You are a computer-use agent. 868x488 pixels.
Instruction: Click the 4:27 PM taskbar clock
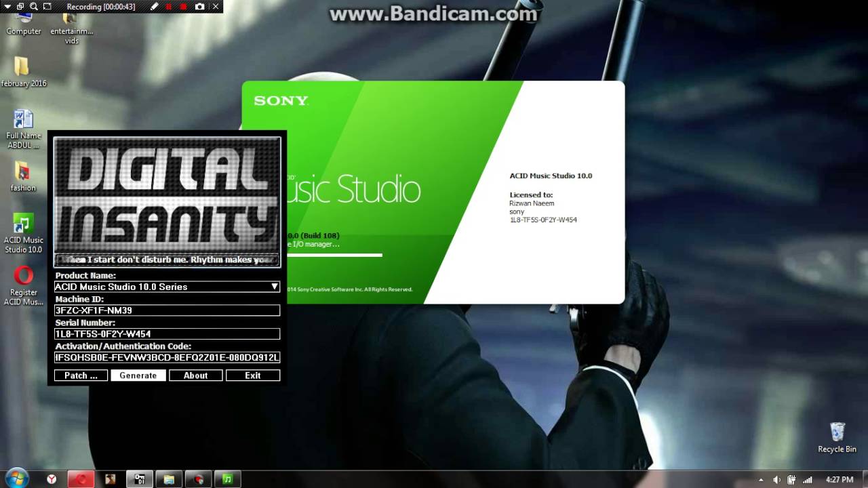(x=839, y=480)
